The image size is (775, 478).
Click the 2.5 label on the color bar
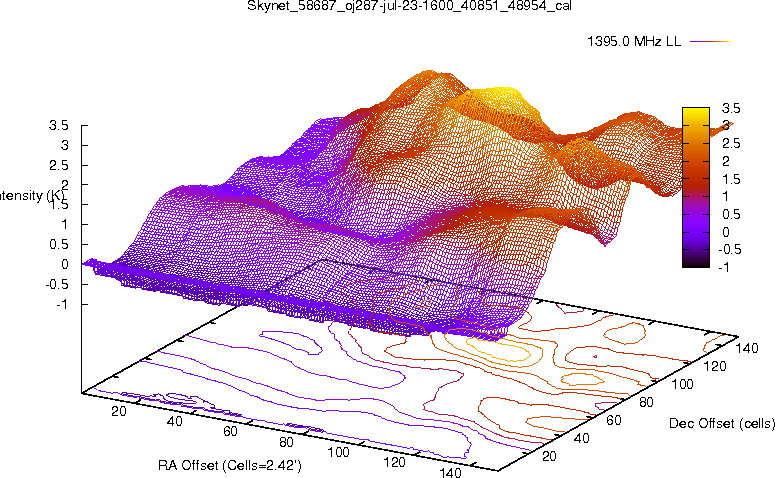731,143
